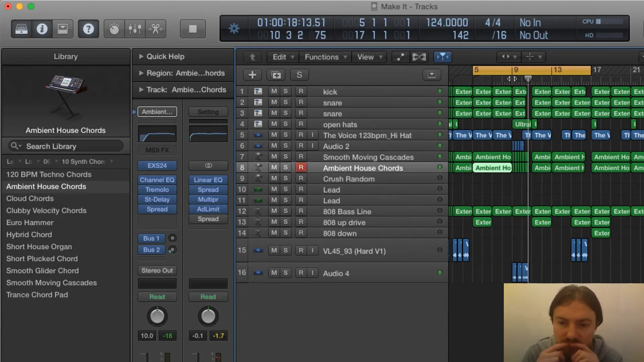
Task: Click the 808 Bass Line track icon
Action: 258,211
